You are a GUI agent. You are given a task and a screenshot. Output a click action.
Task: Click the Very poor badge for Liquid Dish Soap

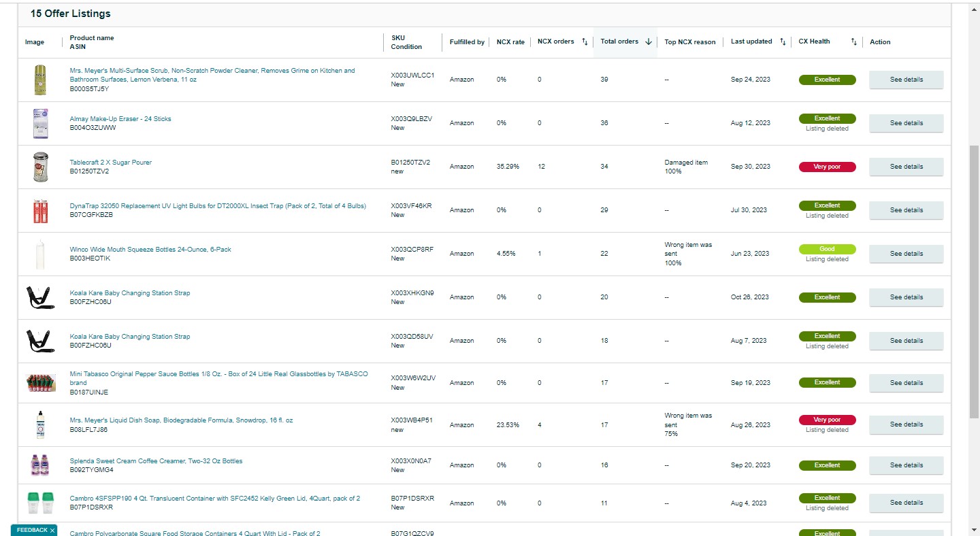(x=827, y=420)
